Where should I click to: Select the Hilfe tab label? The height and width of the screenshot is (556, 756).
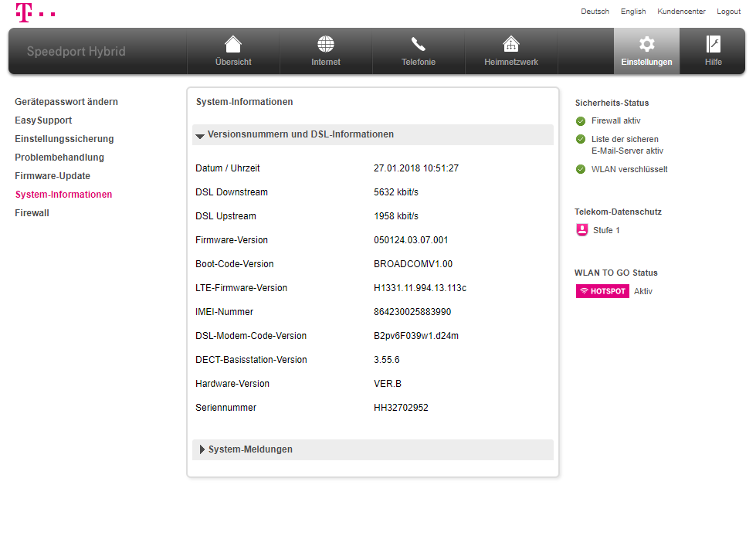coord(713,63)
